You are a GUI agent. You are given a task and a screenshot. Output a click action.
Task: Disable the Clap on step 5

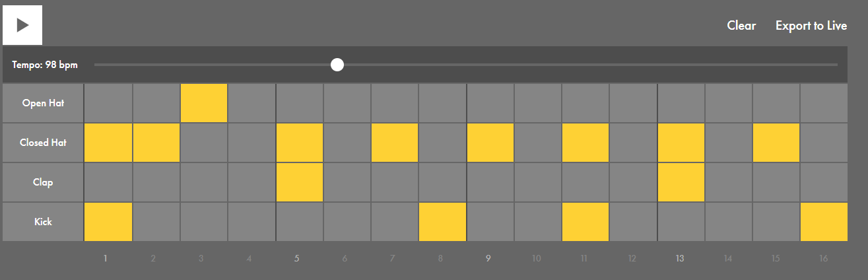[300, 182]
